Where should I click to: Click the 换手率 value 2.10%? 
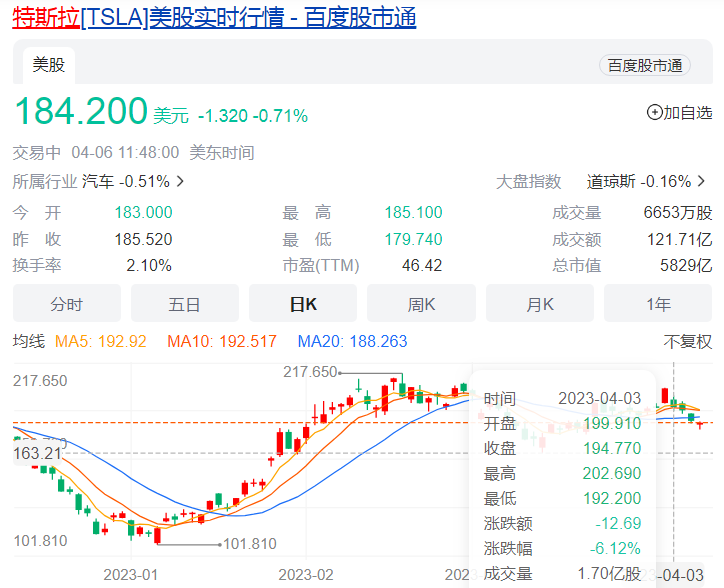(x=149, y=265)
